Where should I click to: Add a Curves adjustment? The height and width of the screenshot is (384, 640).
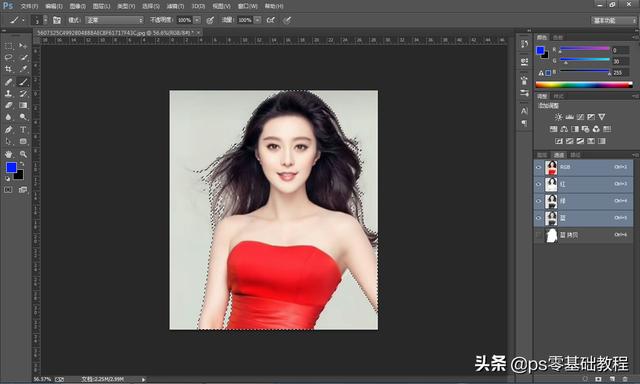pyautogui.click(x=580, y=117)
